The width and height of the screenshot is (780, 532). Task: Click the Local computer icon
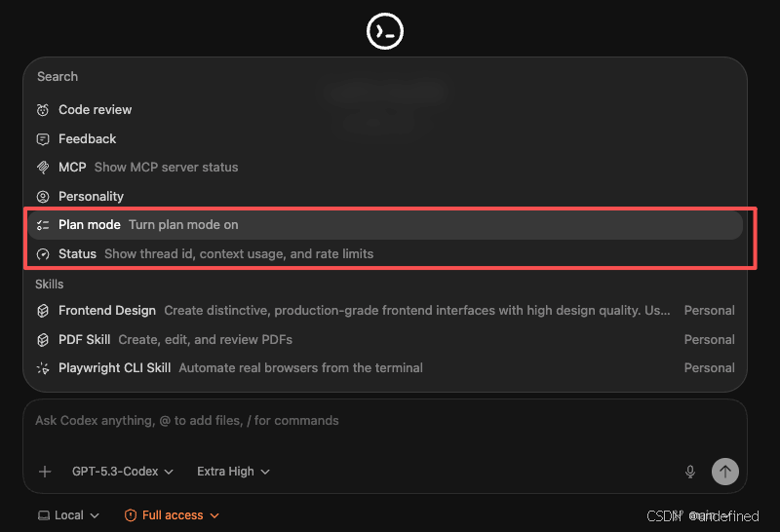click(44, 515)
